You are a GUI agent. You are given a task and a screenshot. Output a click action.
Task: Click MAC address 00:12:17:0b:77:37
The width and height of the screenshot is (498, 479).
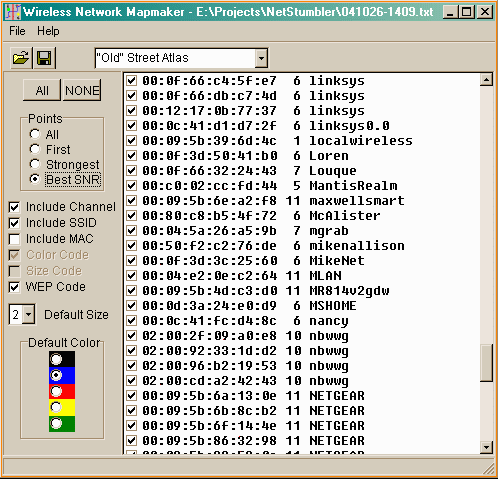(209, 111)
